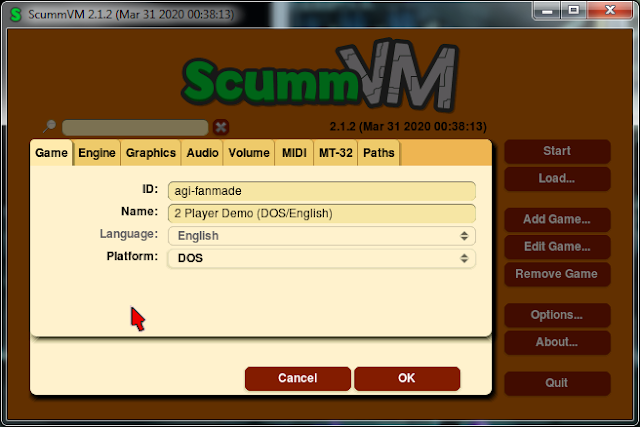
Task: Click the Start button
Action: point(557,151)
